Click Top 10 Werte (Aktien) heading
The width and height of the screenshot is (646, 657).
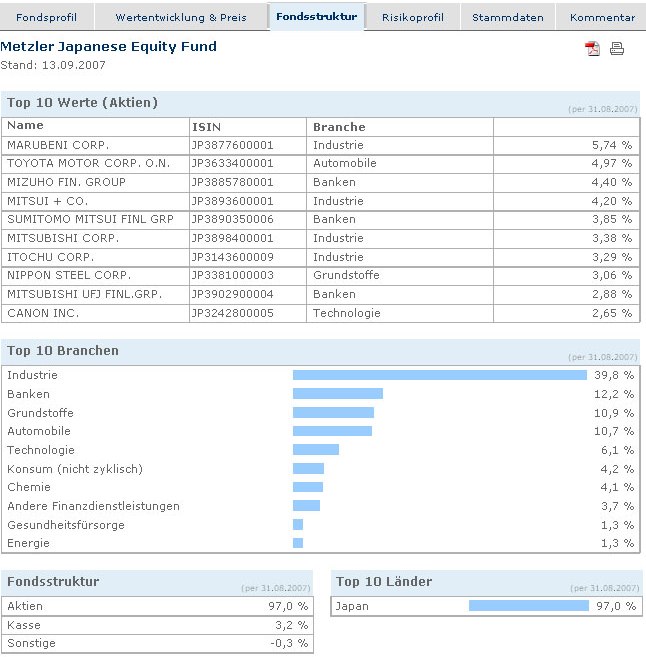coord(83,103)
